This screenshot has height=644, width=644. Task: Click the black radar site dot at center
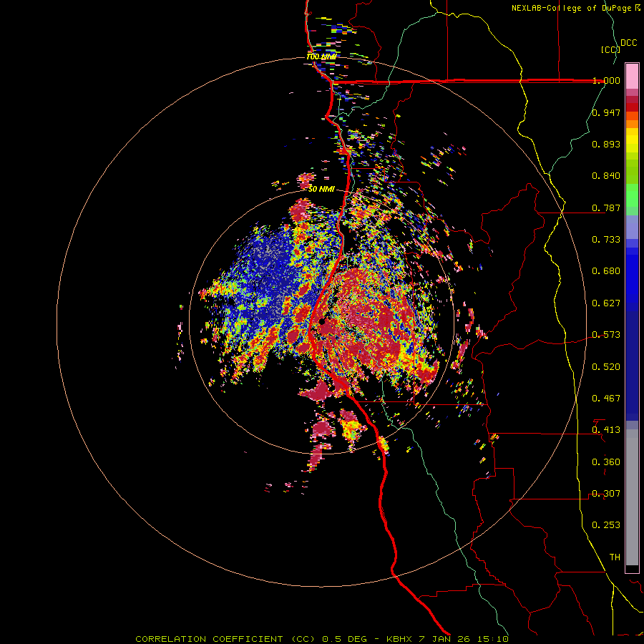(322, 321)
